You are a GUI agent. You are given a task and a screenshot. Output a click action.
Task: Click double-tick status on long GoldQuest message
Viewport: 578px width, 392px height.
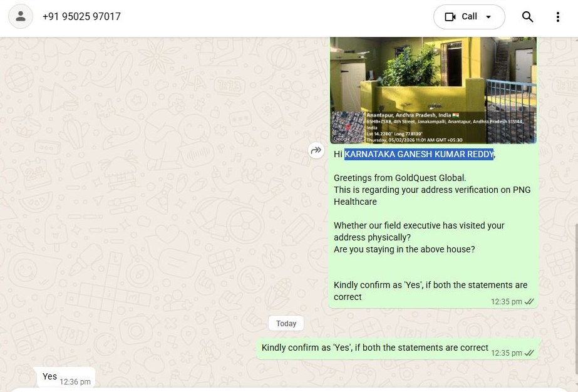tap(529, 302)
